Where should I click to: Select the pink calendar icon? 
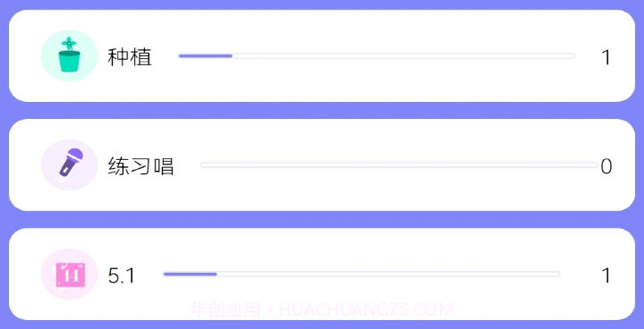coord(71,274)
